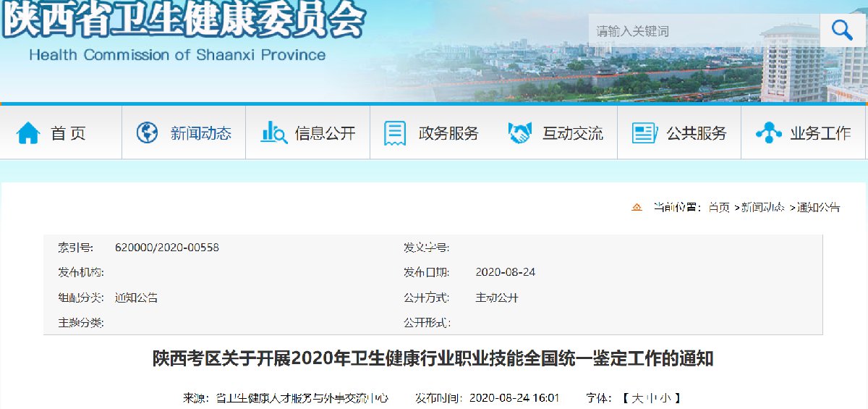Open the 信息公开 menu
868x409 pixels.
click(x=325, y=133)
